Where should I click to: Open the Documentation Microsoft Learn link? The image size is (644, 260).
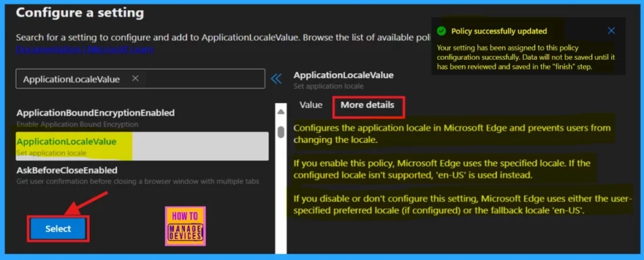(85, 50)
